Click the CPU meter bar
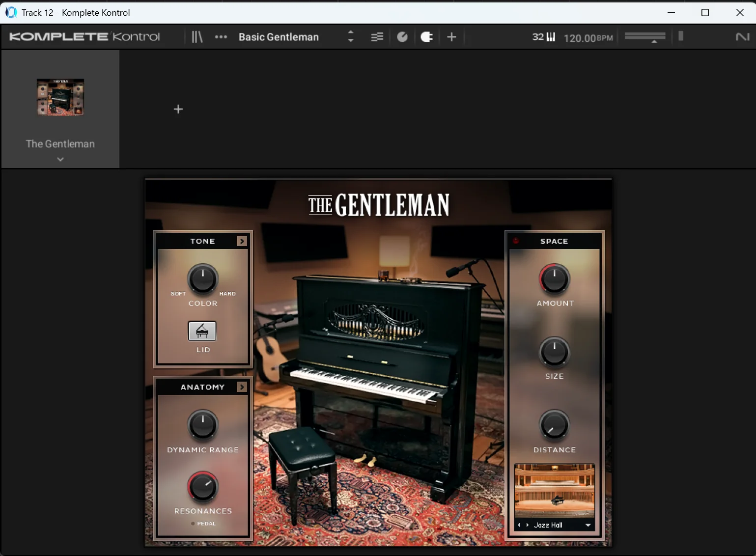Viewport: 756px width, 556px height. pyautogui.click(x=681, y=36)
